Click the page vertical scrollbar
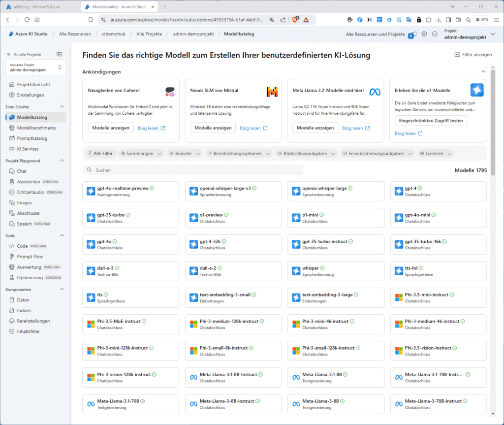This screenshot has height=425, width=504. 493,122
